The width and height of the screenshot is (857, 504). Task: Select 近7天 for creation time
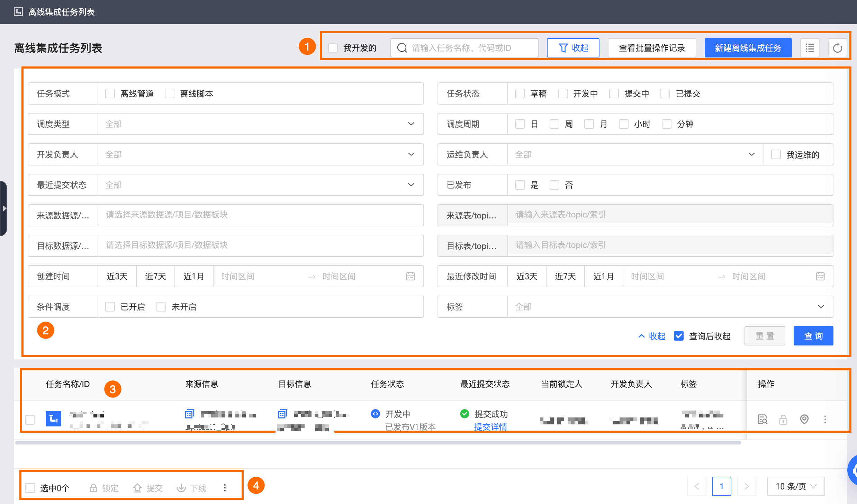(155, 276)
